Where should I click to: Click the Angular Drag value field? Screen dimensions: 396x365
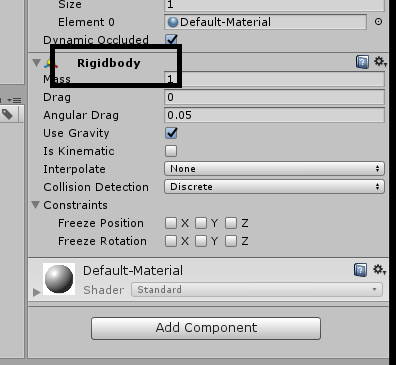274,115
